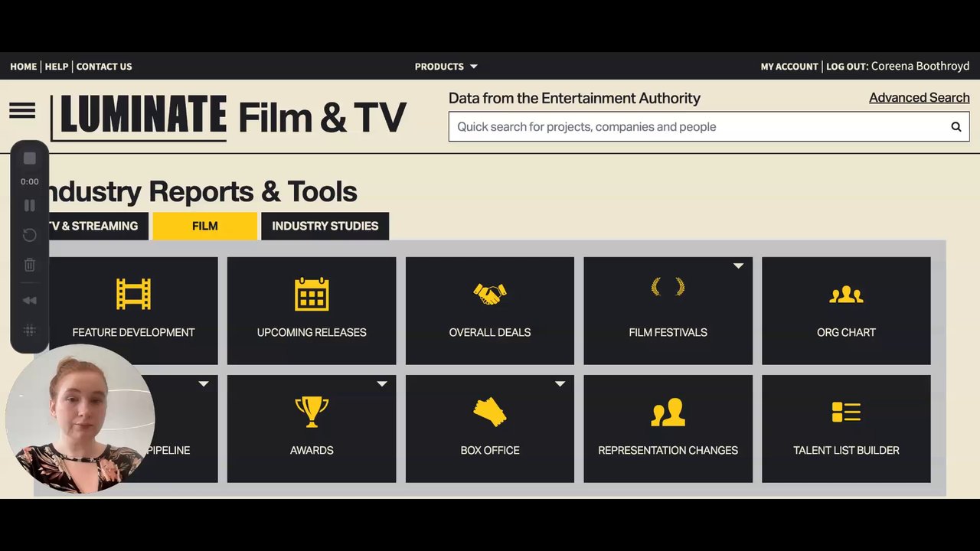Click the recording timer 0:00
The width and height of the screenshot is (980, 551).
point(30,181)
